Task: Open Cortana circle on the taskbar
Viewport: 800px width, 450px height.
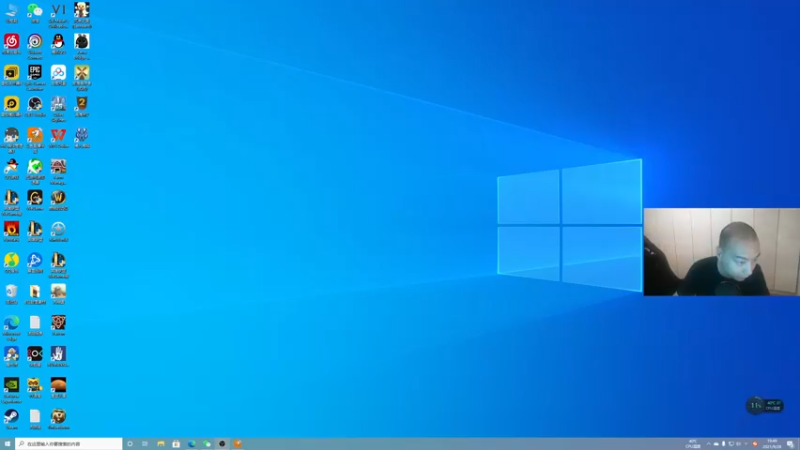Action: (x=130, y=444)
